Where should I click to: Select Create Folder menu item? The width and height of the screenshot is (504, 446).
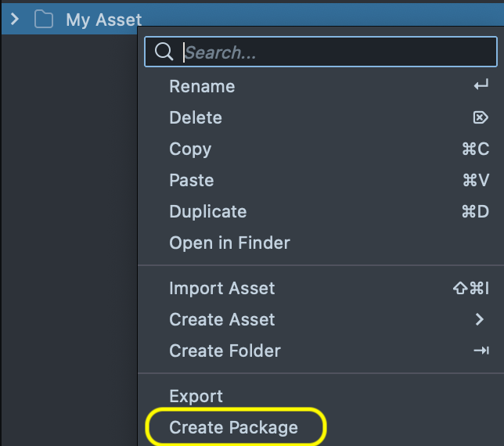point(225,351)
